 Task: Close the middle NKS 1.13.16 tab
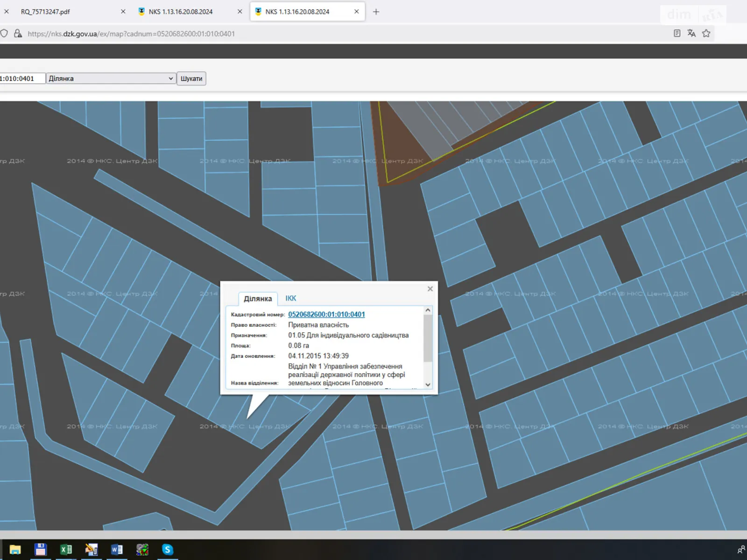[240, 12]
